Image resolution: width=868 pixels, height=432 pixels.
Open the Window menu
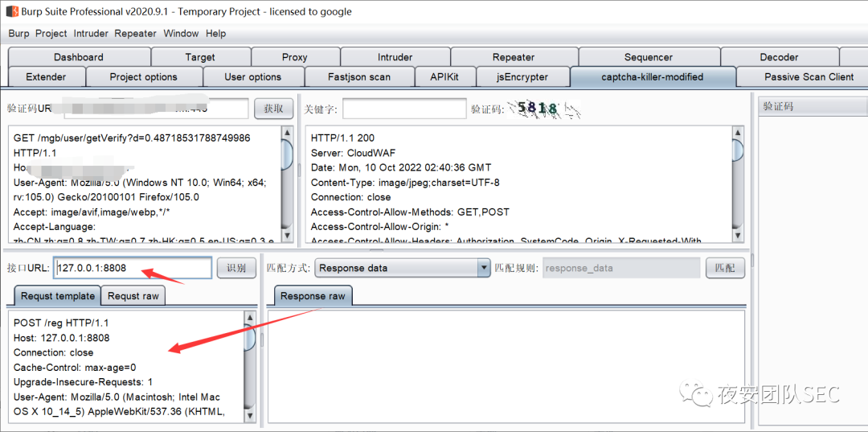pyautogui.click(x=181, y=33)
